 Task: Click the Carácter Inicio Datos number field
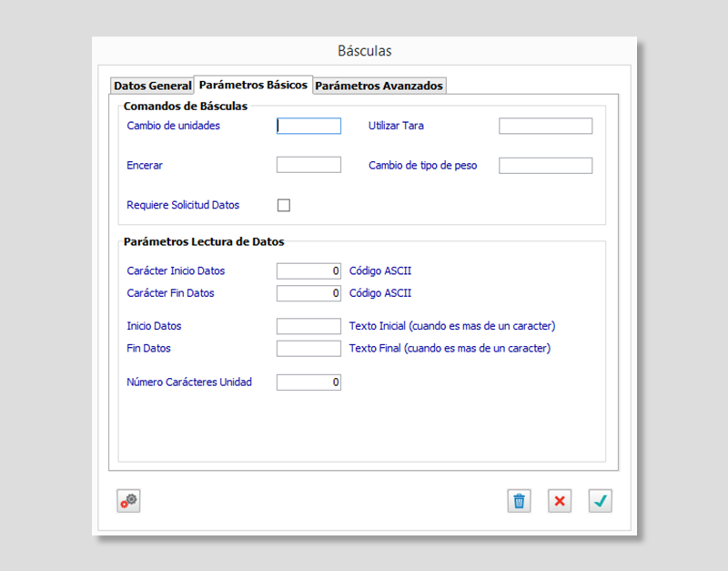(308, 270)
